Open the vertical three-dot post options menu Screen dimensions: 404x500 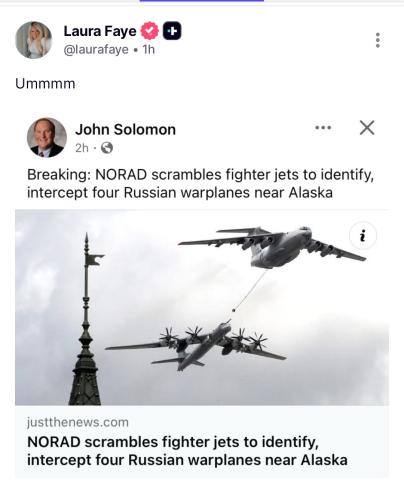[x=378, y=40]
